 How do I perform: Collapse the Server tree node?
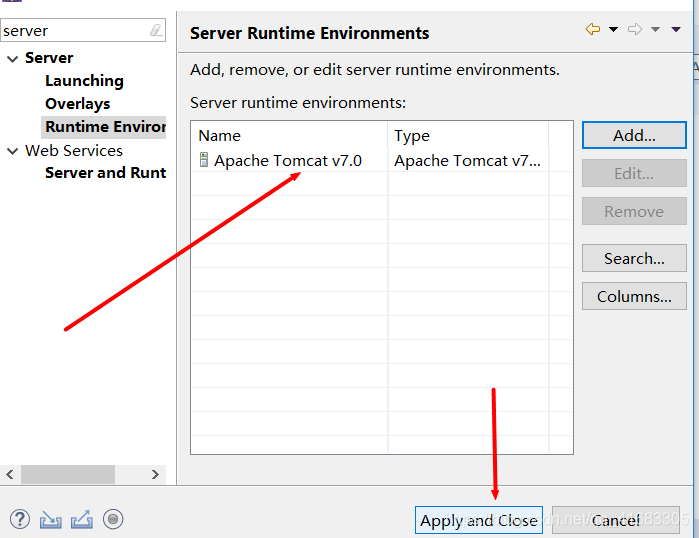pos(12,58)
